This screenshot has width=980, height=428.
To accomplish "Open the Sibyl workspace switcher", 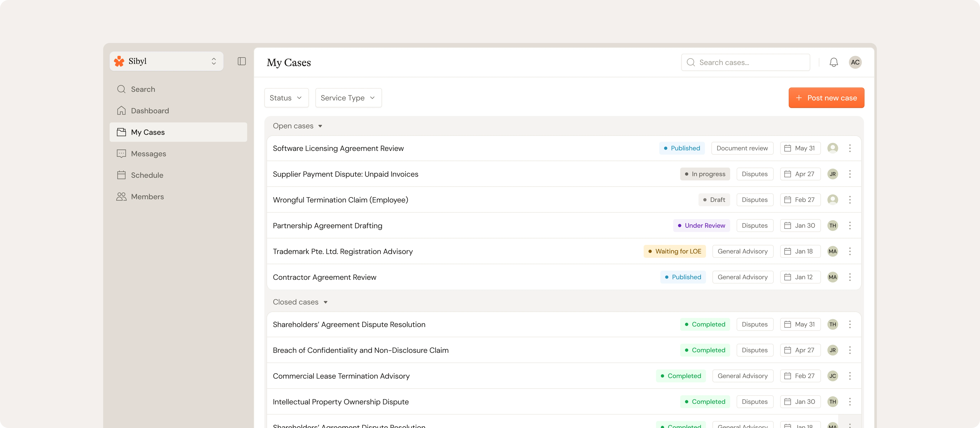I will coord(214,61).
